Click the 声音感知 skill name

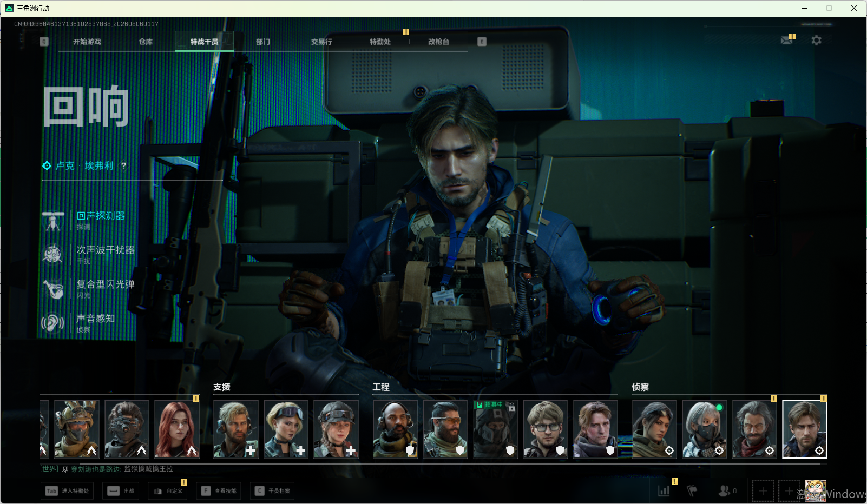coord(96,319)
